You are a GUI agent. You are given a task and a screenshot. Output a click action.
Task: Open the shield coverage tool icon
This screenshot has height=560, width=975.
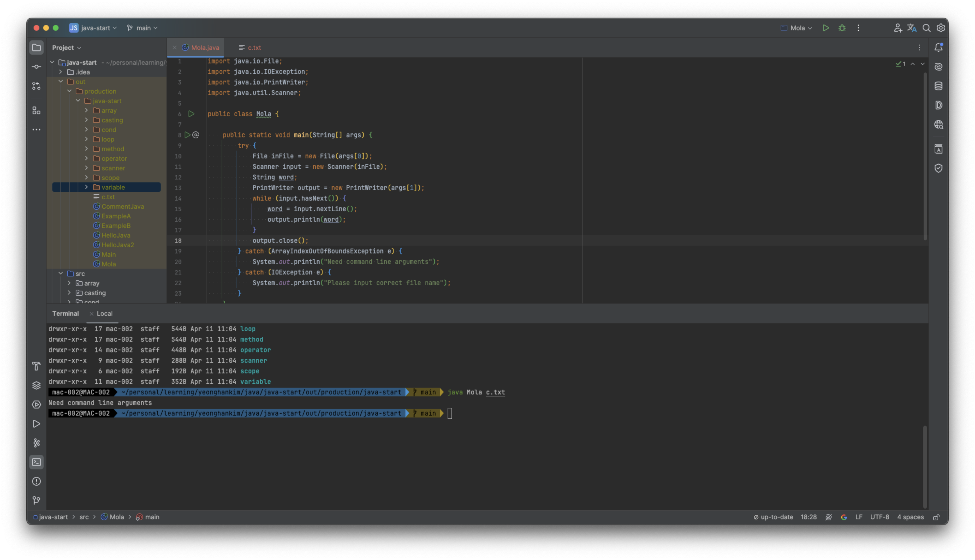tap(939, 168)
